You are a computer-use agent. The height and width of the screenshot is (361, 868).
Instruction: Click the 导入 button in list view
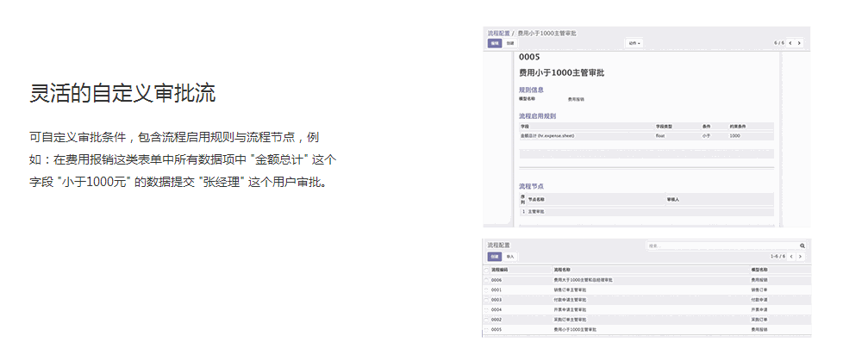click(x=510, y=257)
